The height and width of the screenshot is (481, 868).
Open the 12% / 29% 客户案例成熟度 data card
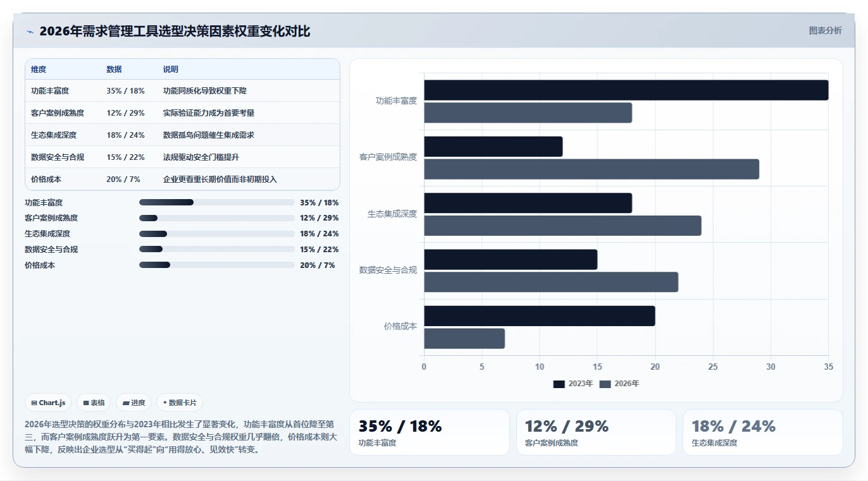[x=596, y=432]
